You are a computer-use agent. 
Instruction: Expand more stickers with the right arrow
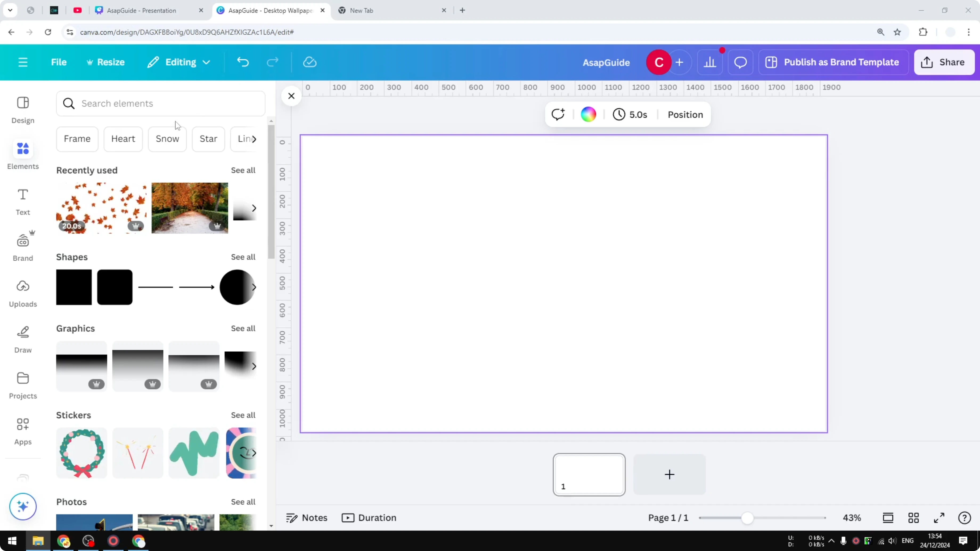(x=254, y=453)
